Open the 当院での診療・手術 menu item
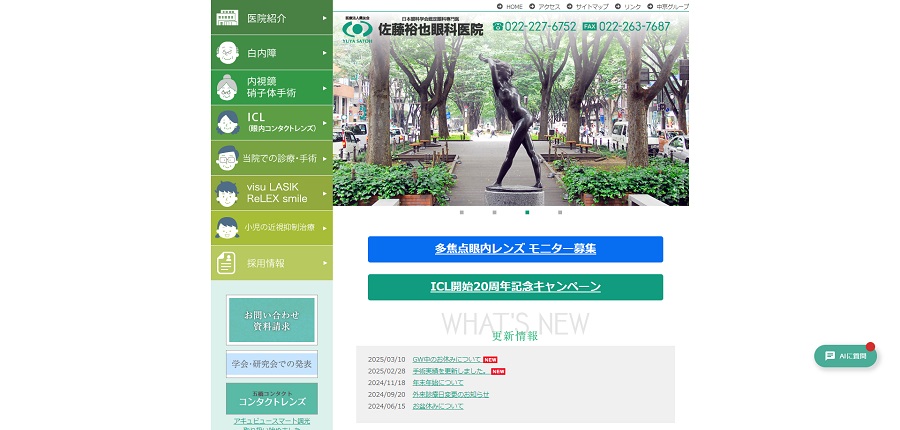The width and height of the screenshot is (900, 430). (272, 158)
